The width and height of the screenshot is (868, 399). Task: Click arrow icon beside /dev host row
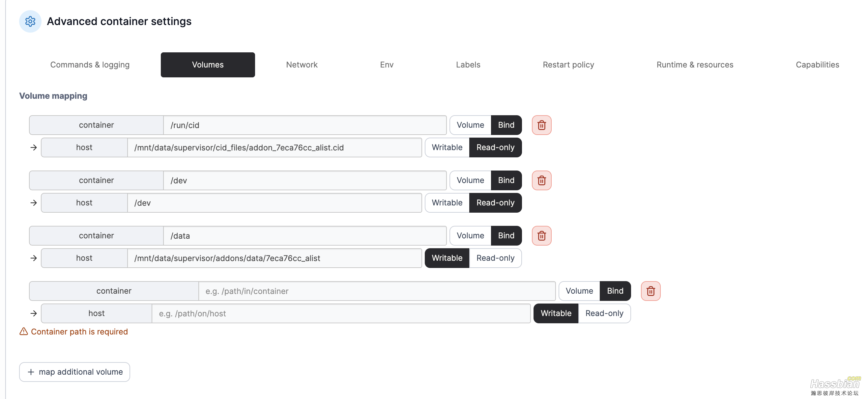coord(33,202)
